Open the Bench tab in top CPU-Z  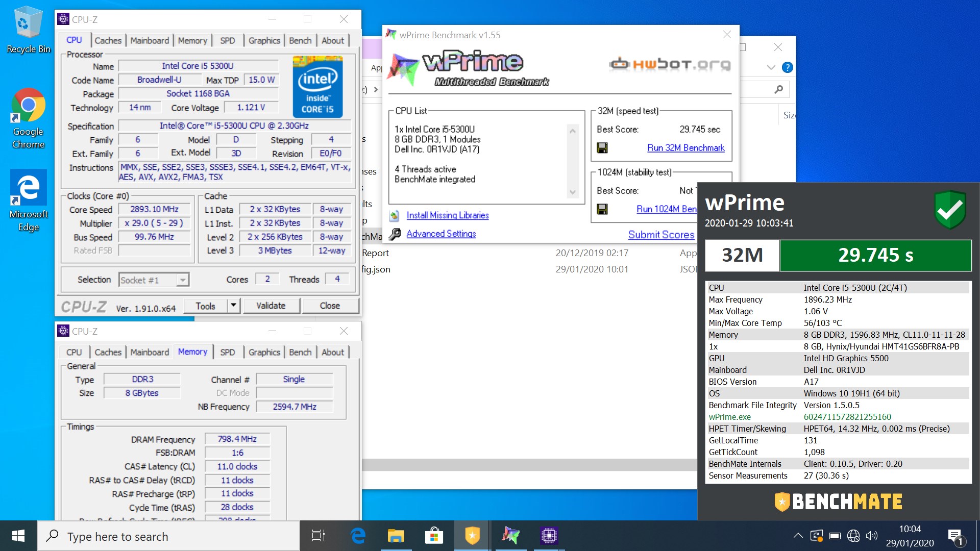[x=300, y=40]
